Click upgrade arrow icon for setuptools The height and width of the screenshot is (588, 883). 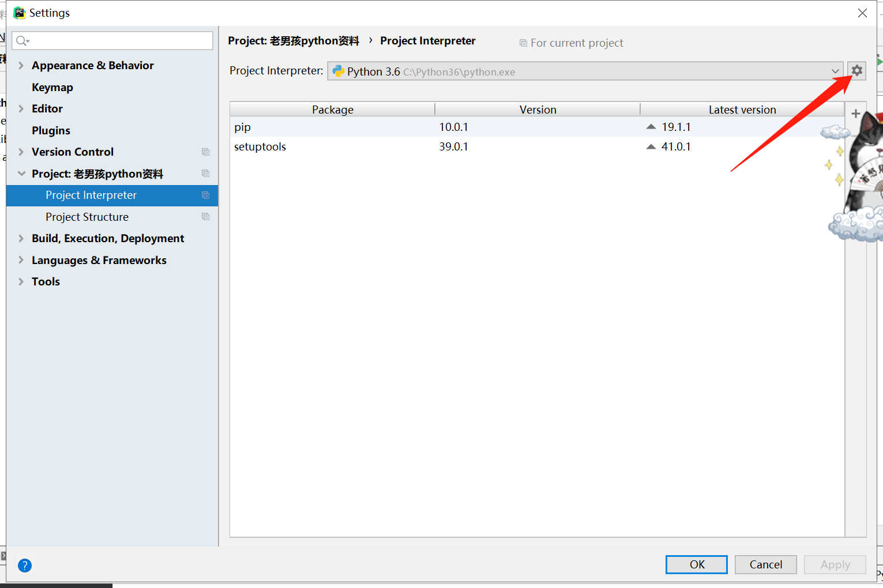click(x=651, y=146)
